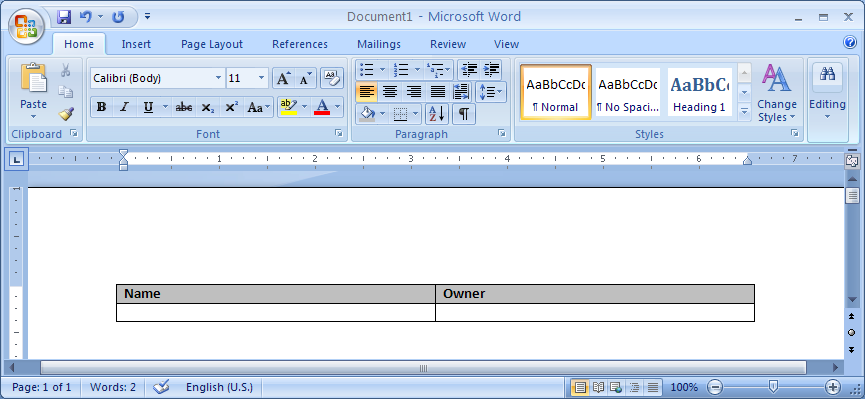Click the Paste clipboard icon
The height and width of the screenshot is (399, 865).
tap(33, 78)
